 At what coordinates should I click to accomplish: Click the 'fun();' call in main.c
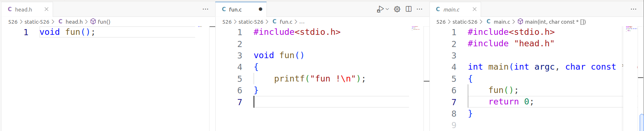[504, 90]
